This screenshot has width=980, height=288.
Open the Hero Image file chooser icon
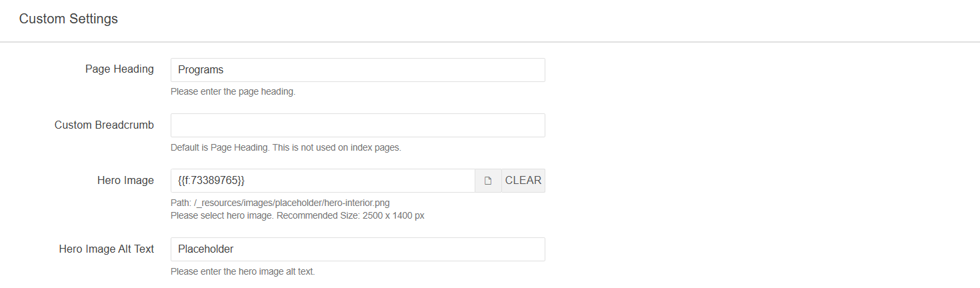[x=488, y=181]
